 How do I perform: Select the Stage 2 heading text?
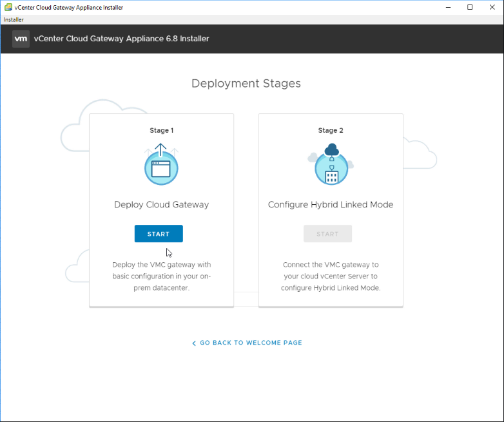(x=331, y=130)
